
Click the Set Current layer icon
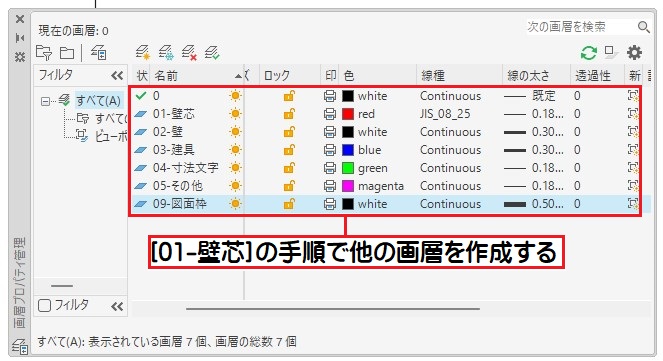point(212,53)
